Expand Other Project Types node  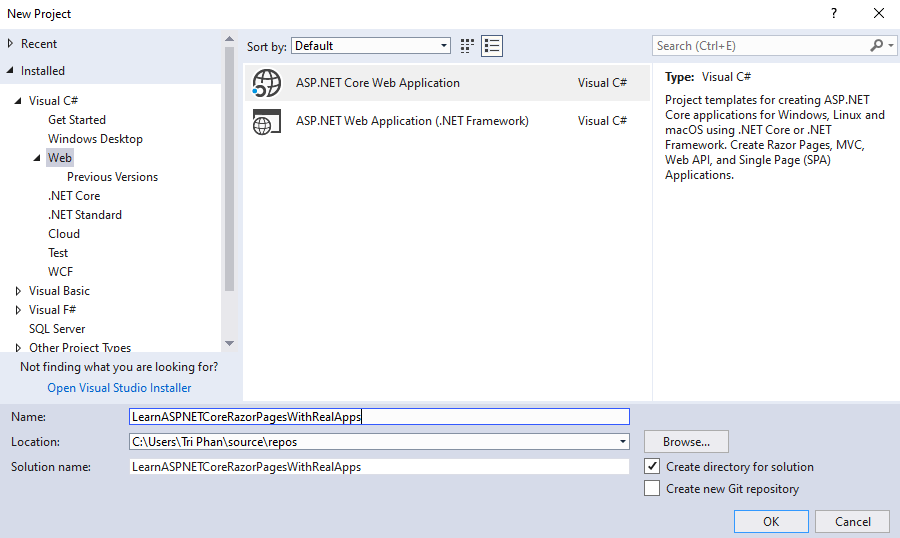click(x=18, y=347)
